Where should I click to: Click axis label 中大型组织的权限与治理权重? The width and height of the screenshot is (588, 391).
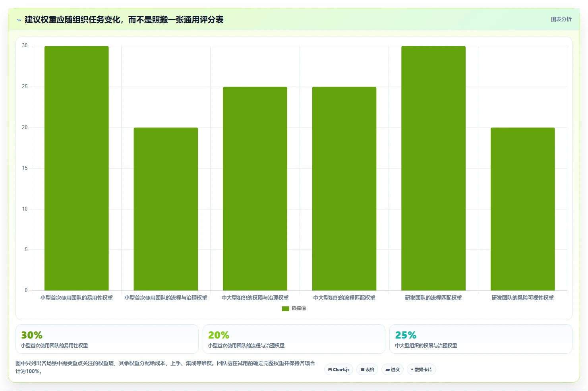[x=255, y=298]
